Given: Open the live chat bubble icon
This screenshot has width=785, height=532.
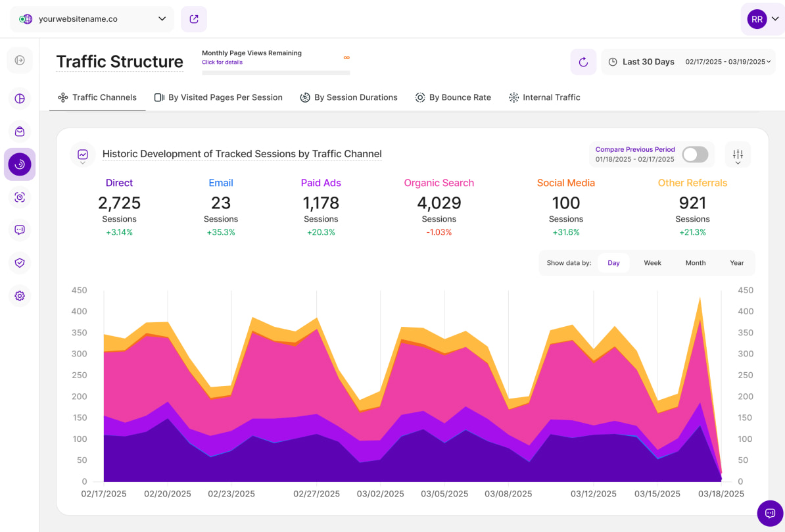Looking at the screenshot, I should tap(770, 513).
